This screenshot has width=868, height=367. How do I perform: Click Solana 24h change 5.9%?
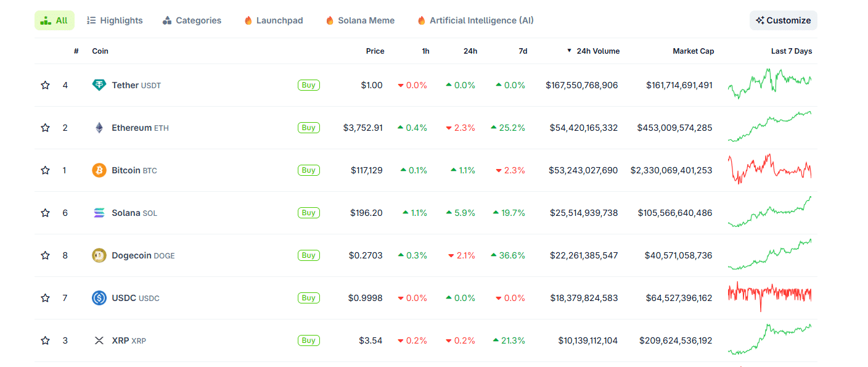point(461,213)
